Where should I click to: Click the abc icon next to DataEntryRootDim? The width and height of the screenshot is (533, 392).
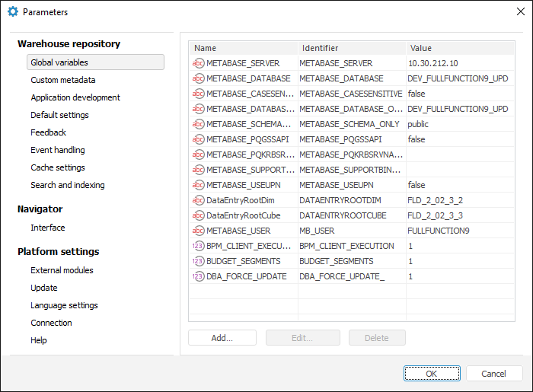(x=198, y=200)
